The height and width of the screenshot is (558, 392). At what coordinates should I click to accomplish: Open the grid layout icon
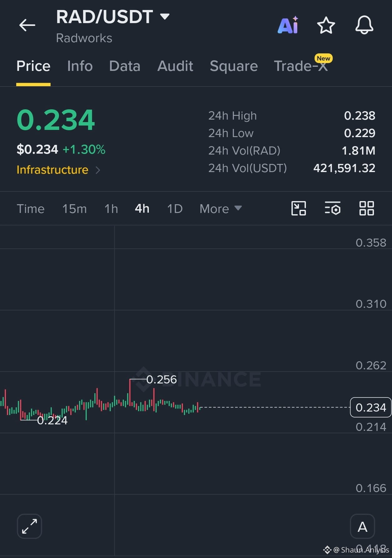[x=367, y=208]
